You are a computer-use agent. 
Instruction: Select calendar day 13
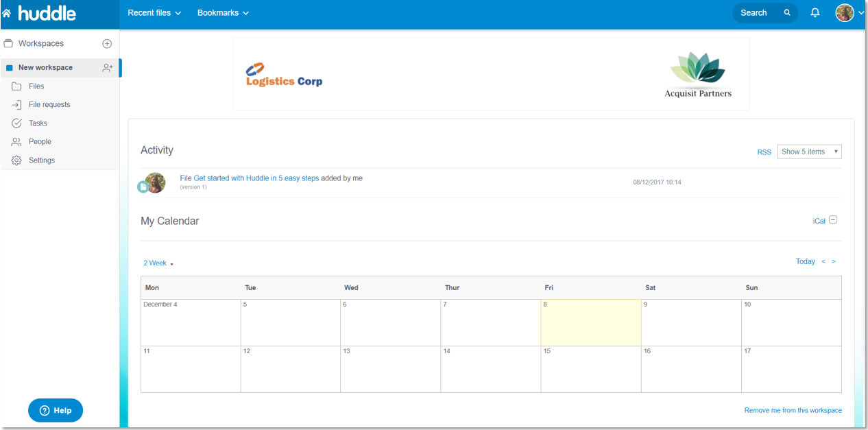point(391,369)
